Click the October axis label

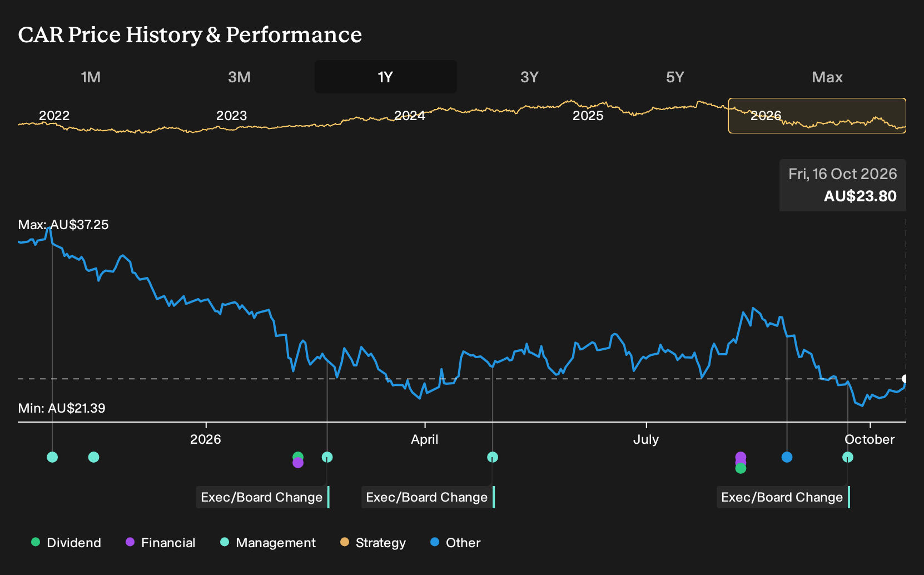click(x=870, y=439)
